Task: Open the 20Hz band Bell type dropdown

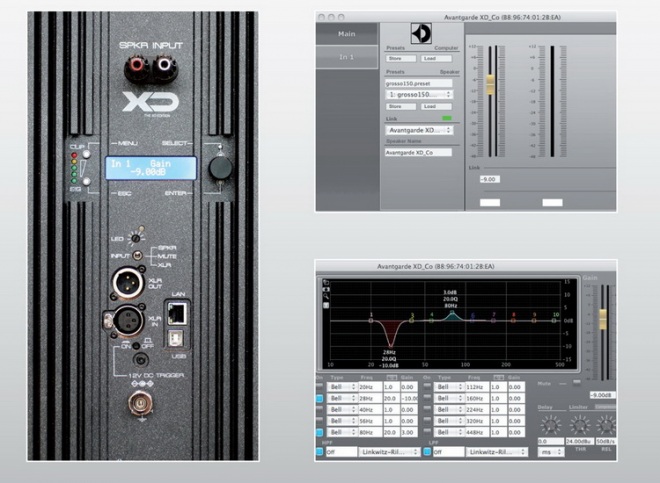Action: (342, 387)
